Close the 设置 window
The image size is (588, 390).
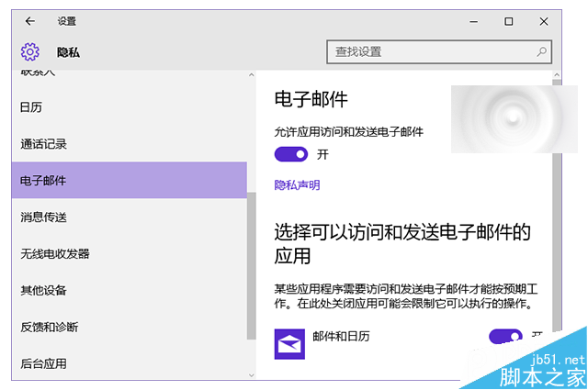pos(548,21)
